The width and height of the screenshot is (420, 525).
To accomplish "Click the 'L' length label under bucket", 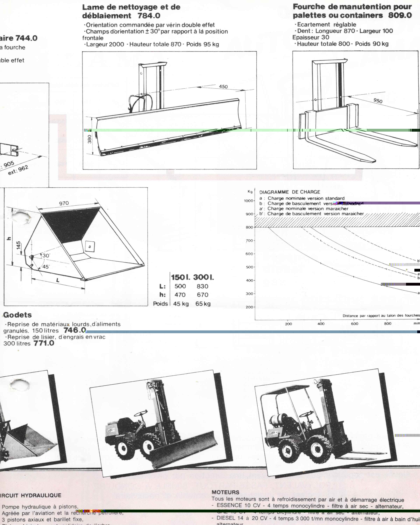I will tap(58, 280).
